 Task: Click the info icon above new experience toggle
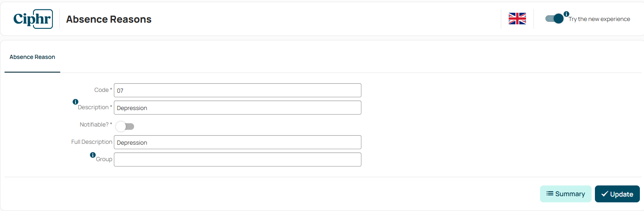point(566,14)
